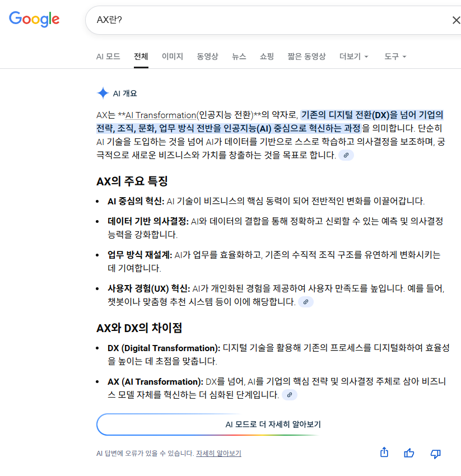The height and width of the screenshot is (476, 461).
Task: Click the 업무 방식 재설계: bullet label
Action: [139, 255]
